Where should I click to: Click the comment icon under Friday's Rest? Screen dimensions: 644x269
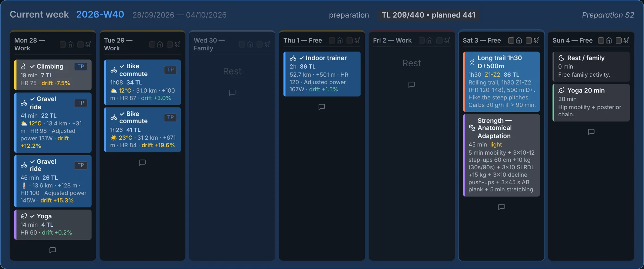point(411,85)
